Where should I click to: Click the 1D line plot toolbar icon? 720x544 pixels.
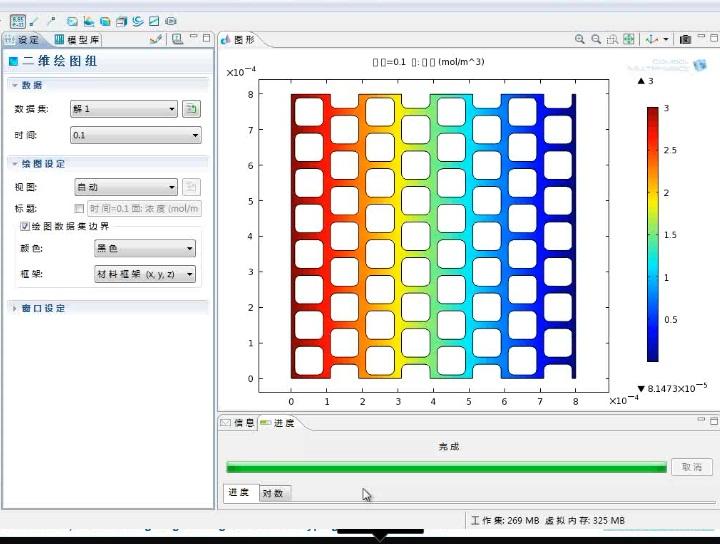click(x=154, y=21)
